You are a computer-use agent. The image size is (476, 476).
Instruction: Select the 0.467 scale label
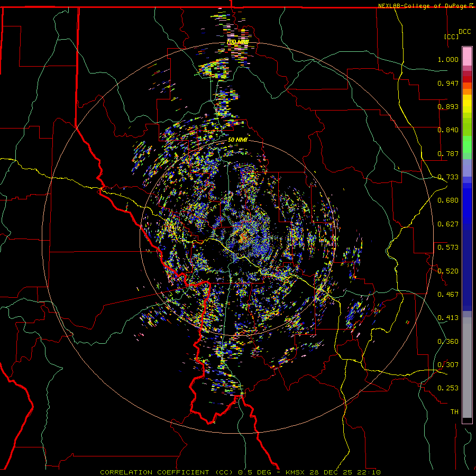(448, 295)
